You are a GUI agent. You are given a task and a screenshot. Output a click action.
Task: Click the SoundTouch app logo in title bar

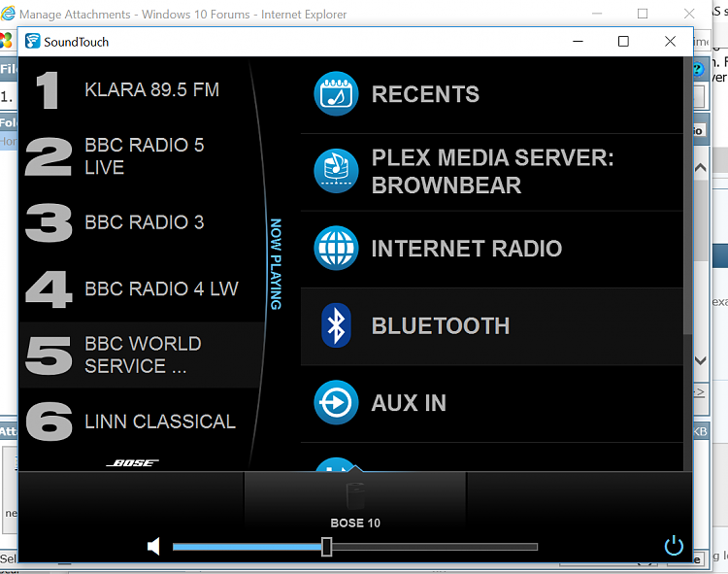pos(32,42)
